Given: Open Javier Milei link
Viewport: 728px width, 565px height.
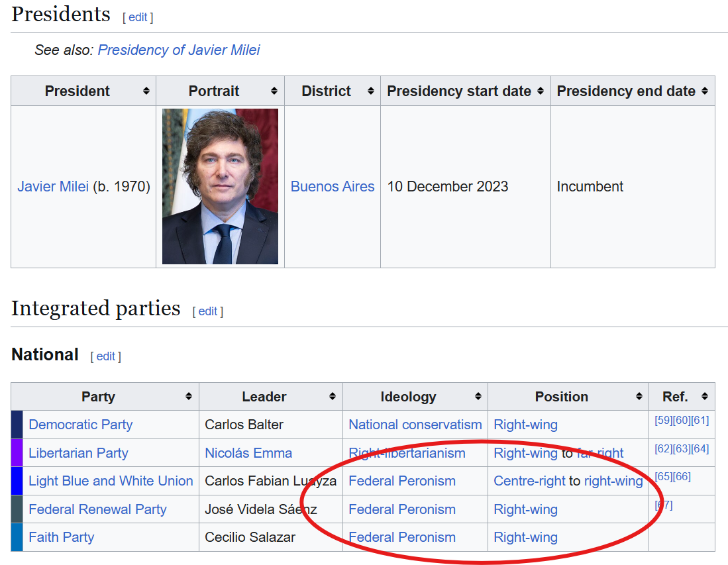Looking at the screenshot, I should click(x=53, y=186).
